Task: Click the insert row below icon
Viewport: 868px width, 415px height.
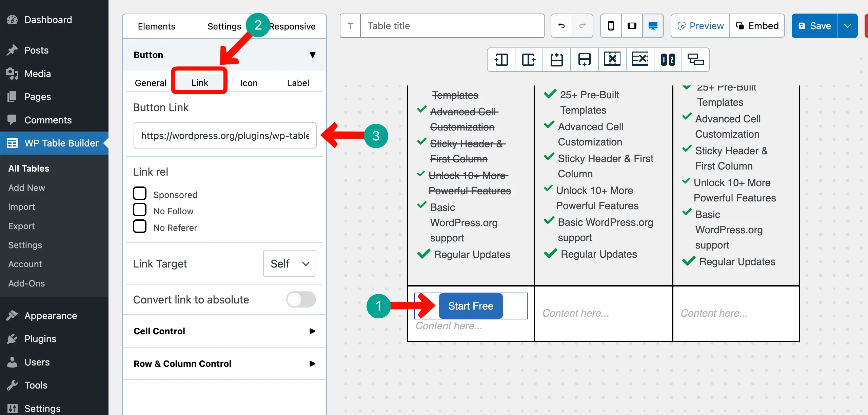Action: pos(584,60)
